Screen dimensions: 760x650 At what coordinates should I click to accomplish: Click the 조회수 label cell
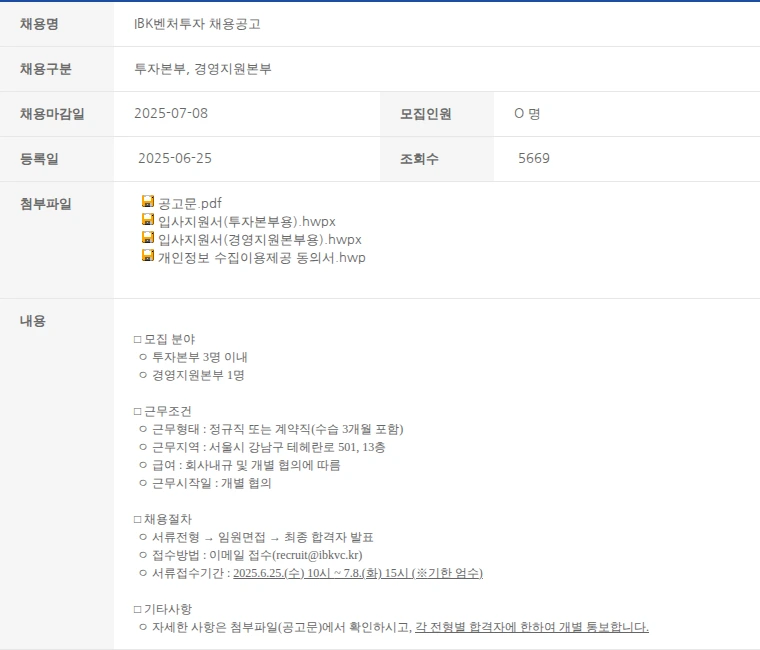(437, 159)
